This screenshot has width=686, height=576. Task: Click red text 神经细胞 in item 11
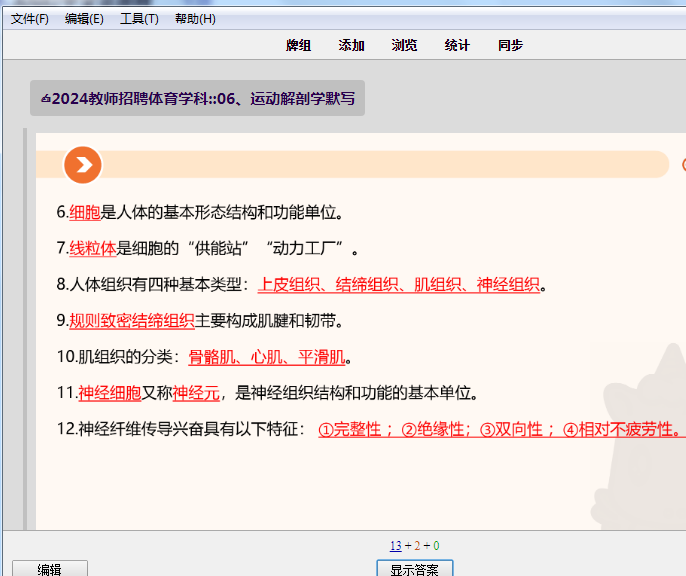coord(110,393)
